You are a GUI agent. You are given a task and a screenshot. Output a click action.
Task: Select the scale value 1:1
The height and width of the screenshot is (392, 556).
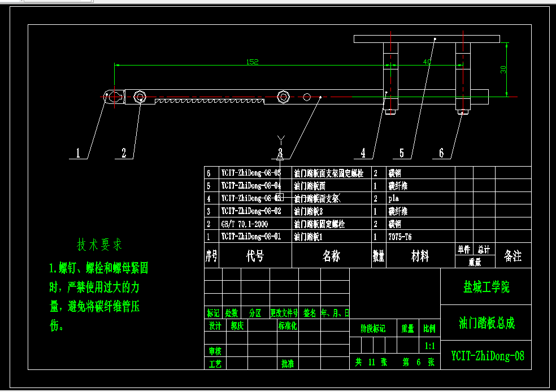point(430,346)
